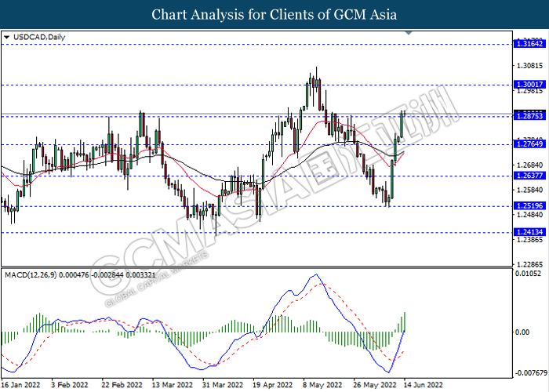This screenshot has width=549, height=392.
Task: Click the 0.01052 MACD scale value
Action: 528,274
